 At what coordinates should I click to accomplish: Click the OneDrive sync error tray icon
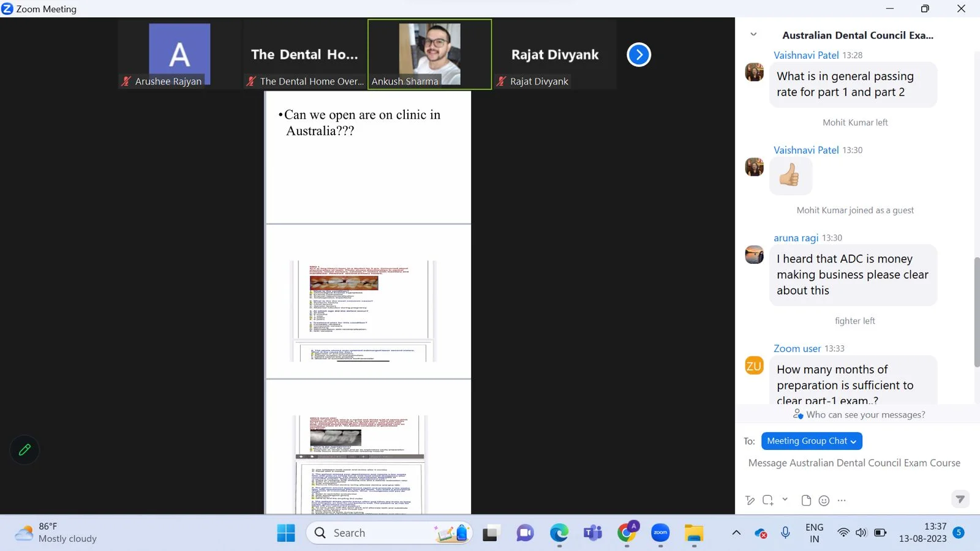pos(761,533)
